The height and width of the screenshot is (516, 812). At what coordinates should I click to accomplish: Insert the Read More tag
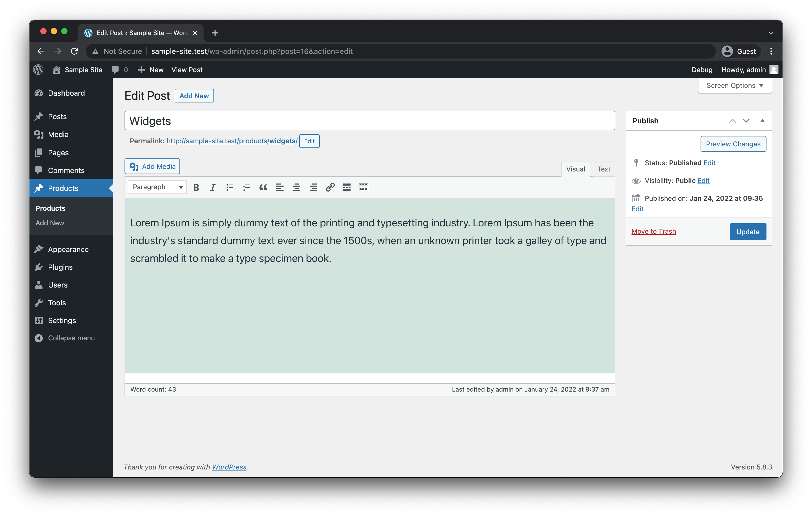pos(346,187)
